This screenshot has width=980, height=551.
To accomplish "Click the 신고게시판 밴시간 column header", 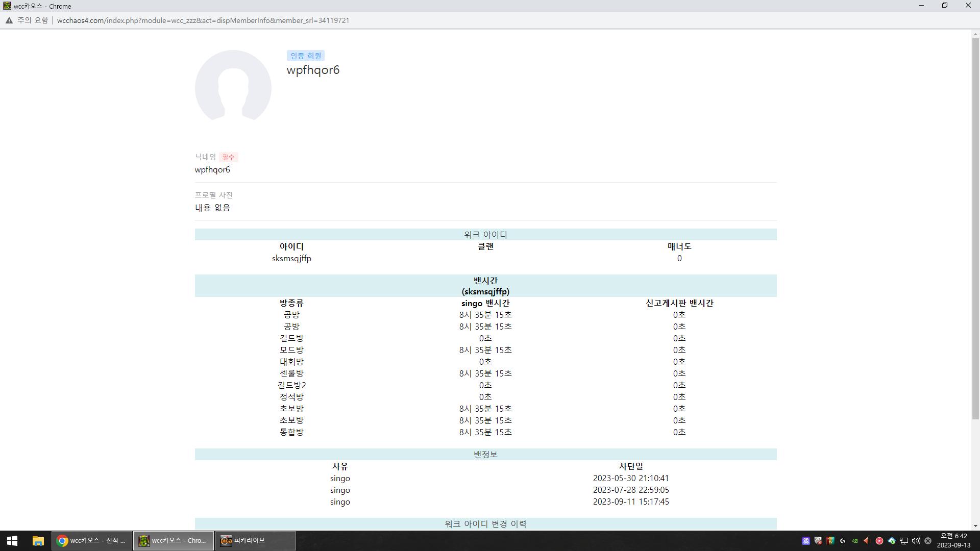I will tap(679, 303).
